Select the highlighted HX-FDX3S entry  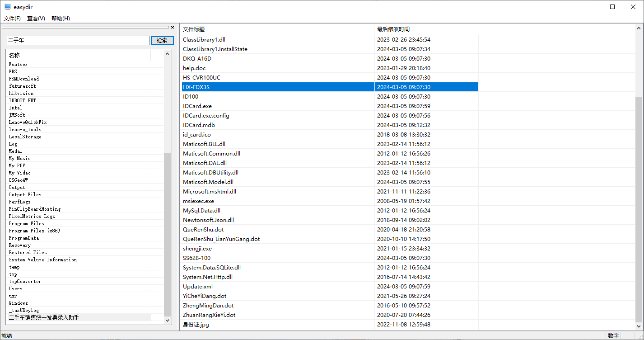[330, 87]
